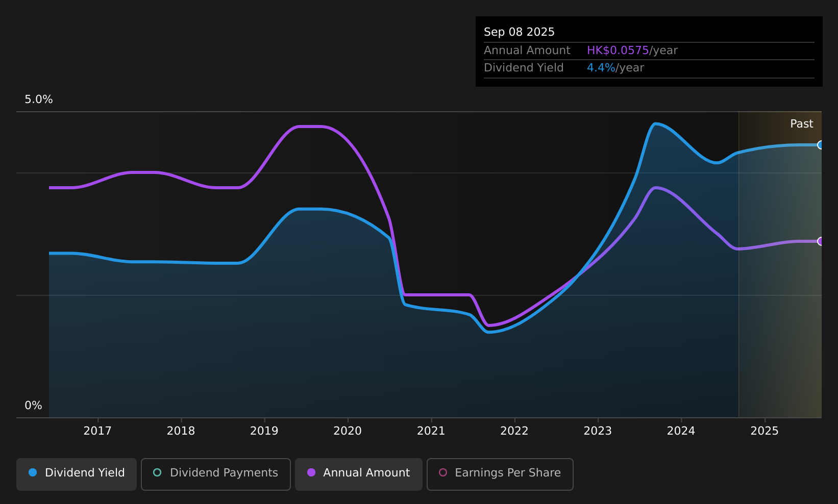Select the purple Annual Amount end point

coord(821,241)
